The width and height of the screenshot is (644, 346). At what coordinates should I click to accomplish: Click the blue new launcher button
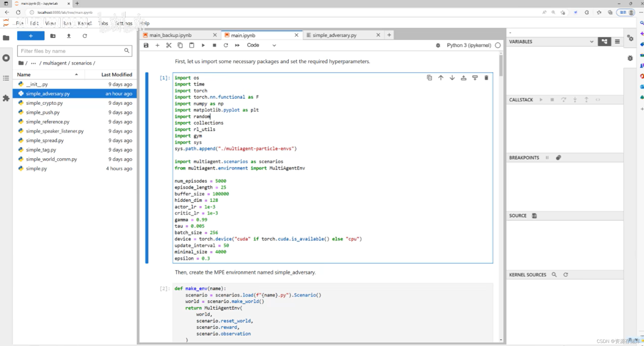point(31,36)
